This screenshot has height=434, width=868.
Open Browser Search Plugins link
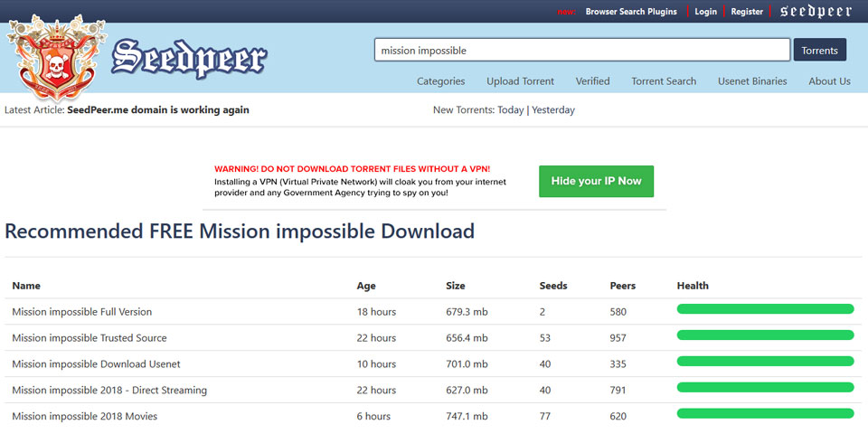tap(631, 12)
